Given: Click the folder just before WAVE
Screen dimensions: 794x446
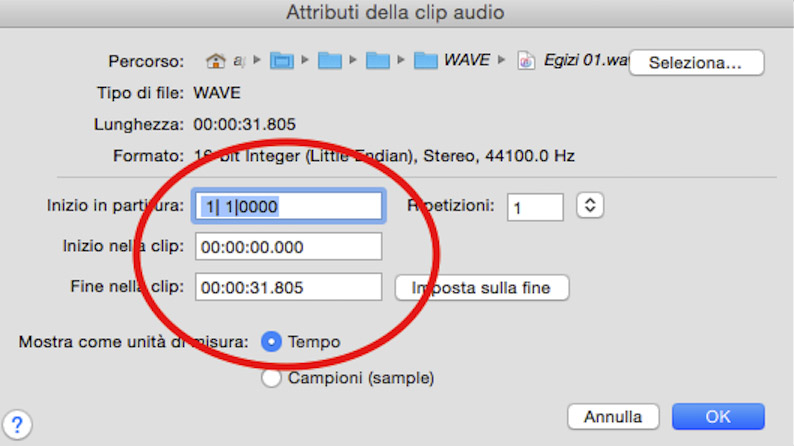Looking at the screenshot, I should click(x=378, y=61).
